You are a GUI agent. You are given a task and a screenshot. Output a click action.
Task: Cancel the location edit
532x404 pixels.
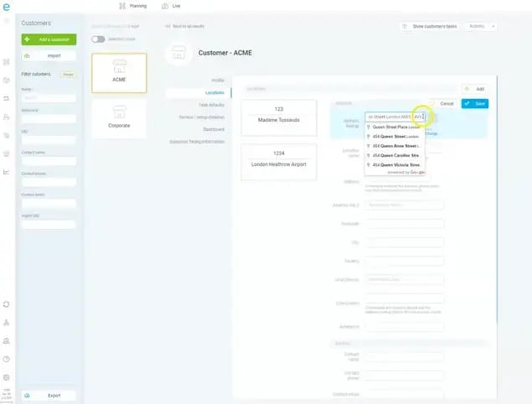coord(443,104)
